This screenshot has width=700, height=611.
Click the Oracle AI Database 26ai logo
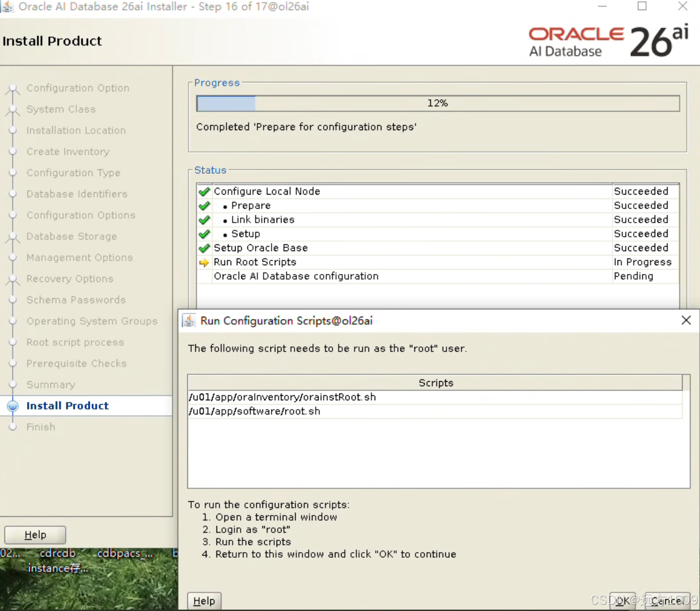pyautogui.click(x=609, y=41)
